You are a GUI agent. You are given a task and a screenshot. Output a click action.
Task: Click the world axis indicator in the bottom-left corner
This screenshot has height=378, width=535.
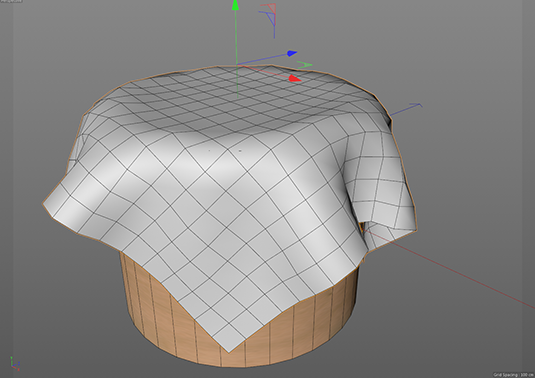pyautogui.click(x=14, y=364)
